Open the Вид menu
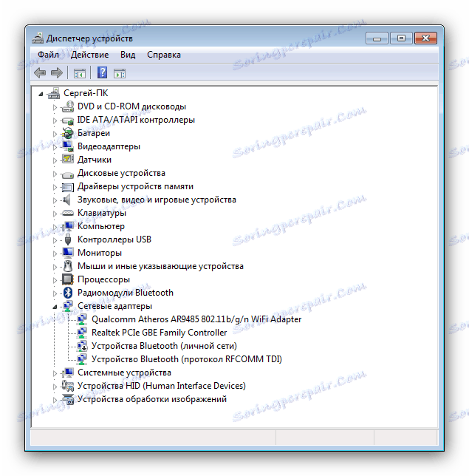Image resolution: width=469 pixels, height=476 pixels. click(x=128, y=55)
